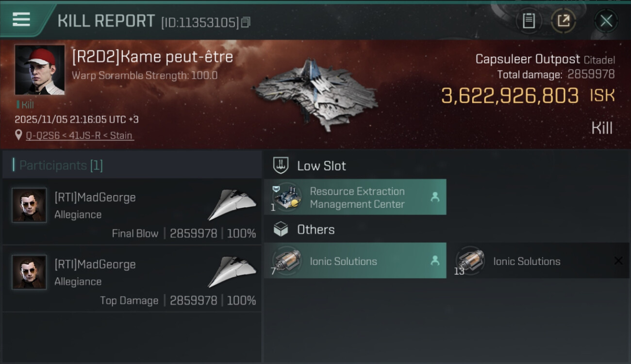Click the share kill report icon

pos(563,21)
